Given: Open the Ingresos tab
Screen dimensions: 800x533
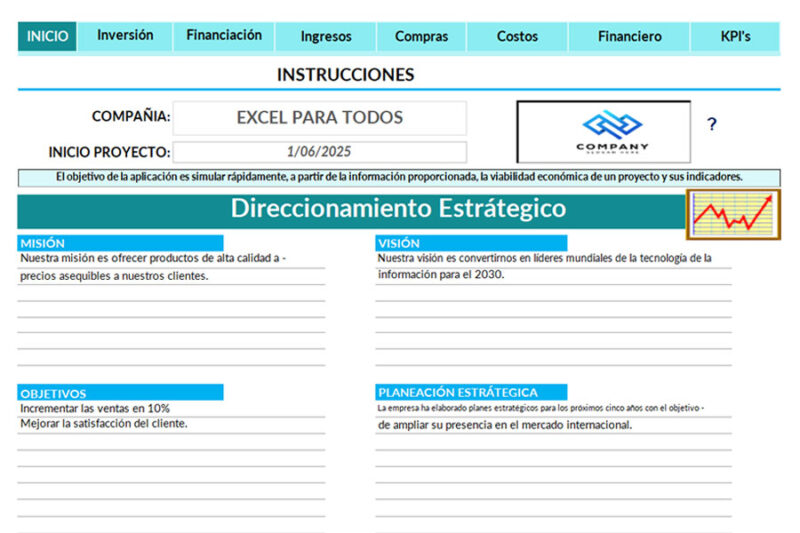Looking at the screenshot, I should pyautogui.click(x=326, y=36).
